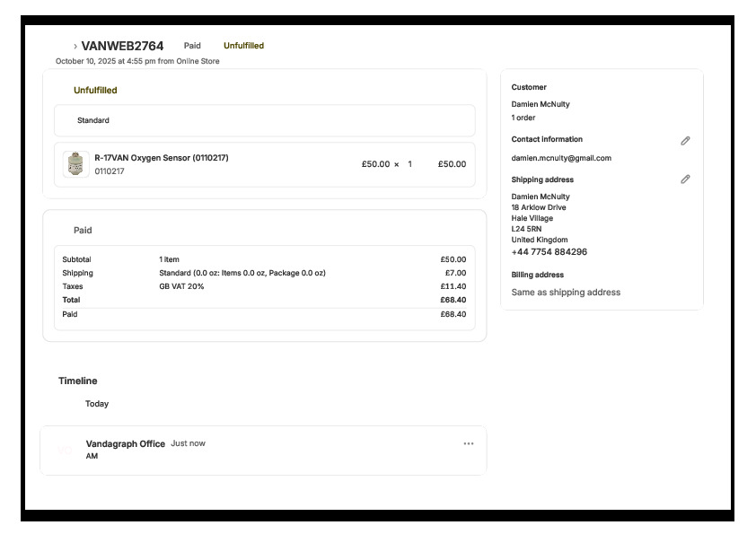
Task: Open customer Damien McNulty profile
Action: [541, 104]
